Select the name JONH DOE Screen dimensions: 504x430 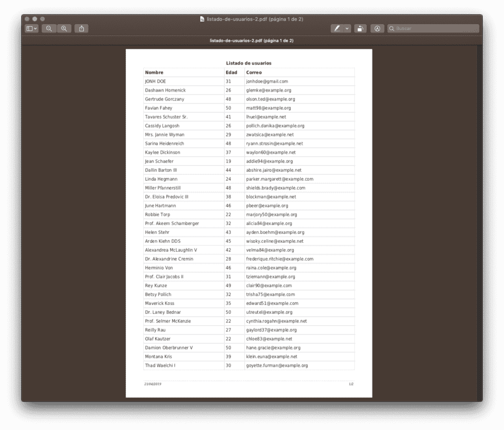coord(155,81)
